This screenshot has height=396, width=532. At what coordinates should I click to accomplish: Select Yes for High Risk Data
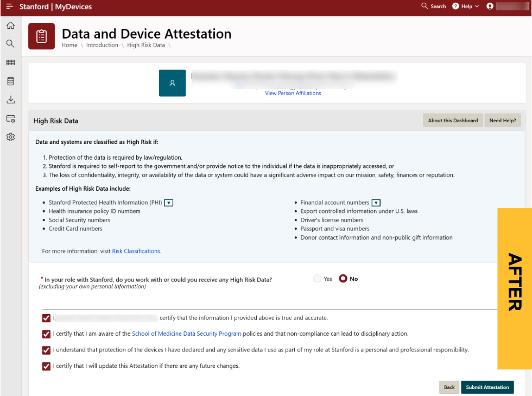(x=317, y=279)
